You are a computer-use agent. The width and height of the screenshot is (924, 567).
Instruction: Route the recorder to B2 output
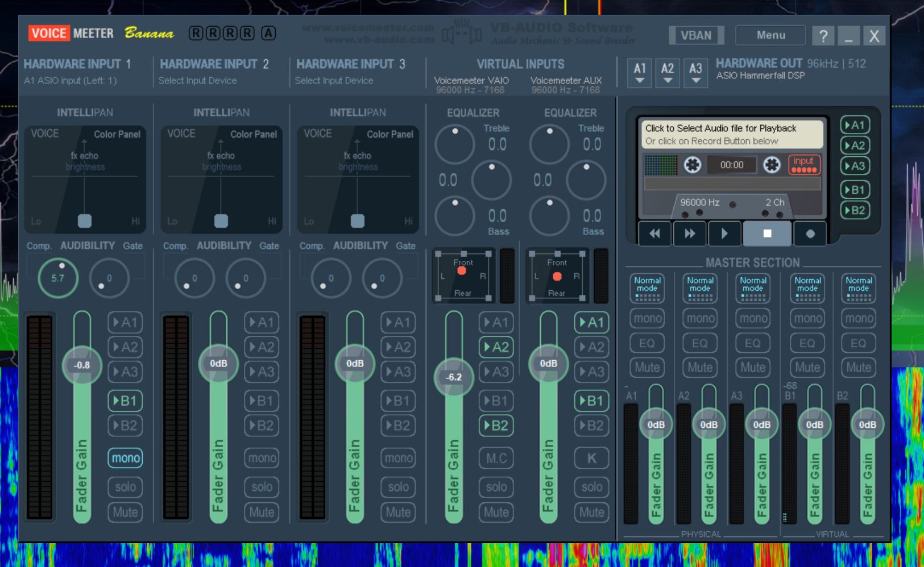pos(855,210)
